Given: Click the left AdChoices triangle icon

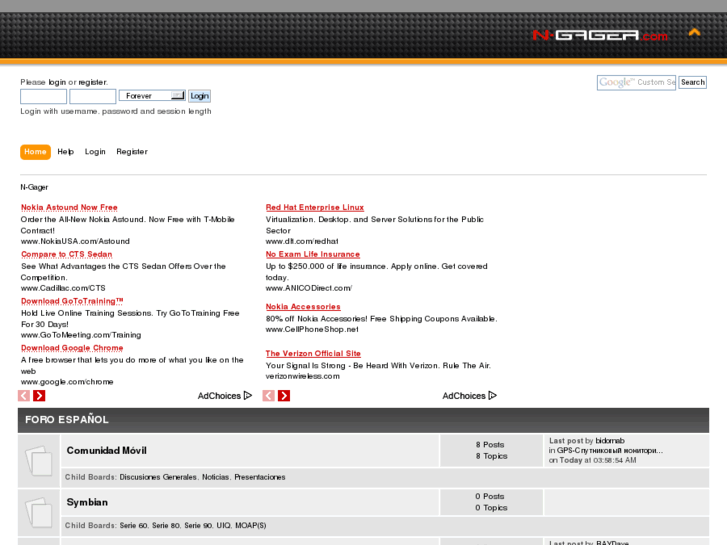Looking at the screenshot, I should (x=248, y=396).
